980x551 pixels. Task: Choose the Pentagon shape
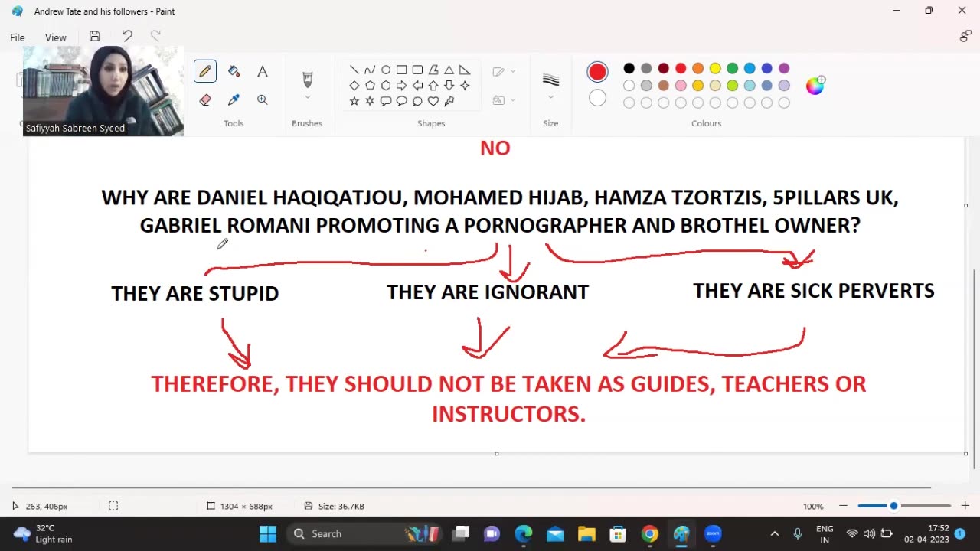pos(370,86)
